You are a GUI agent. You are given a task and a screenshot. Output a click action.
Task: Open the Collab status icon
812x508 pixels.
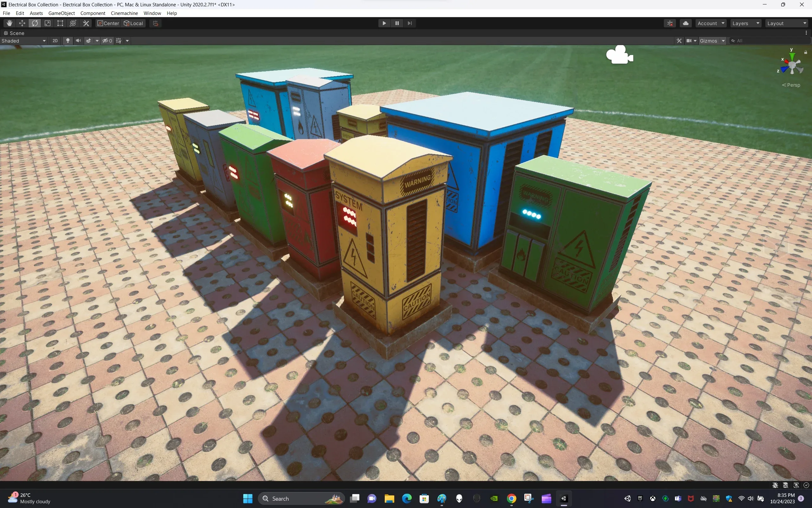(x=670, y=23)
